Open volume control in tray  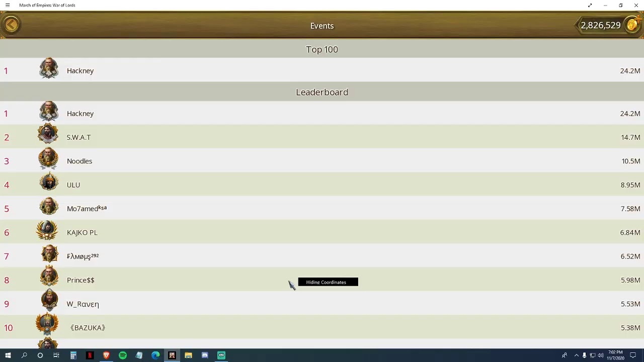click(x=601, y=355)
